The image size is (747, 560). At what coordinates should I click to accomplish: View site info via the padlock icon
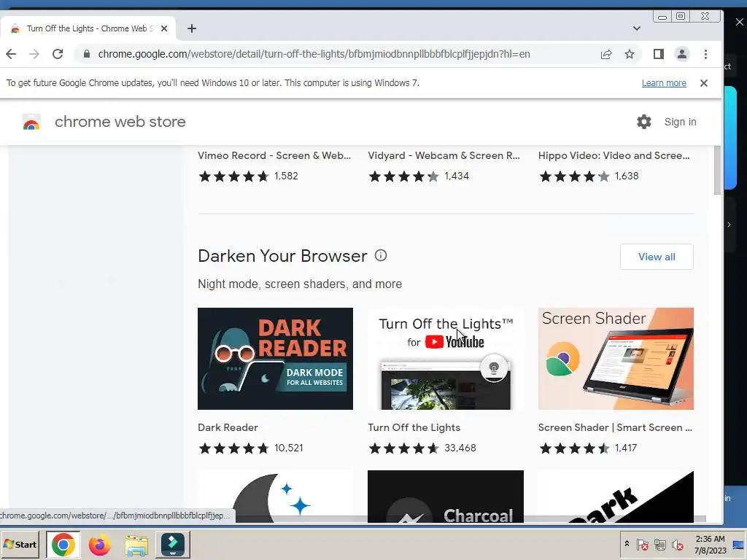tap(87, 54)
